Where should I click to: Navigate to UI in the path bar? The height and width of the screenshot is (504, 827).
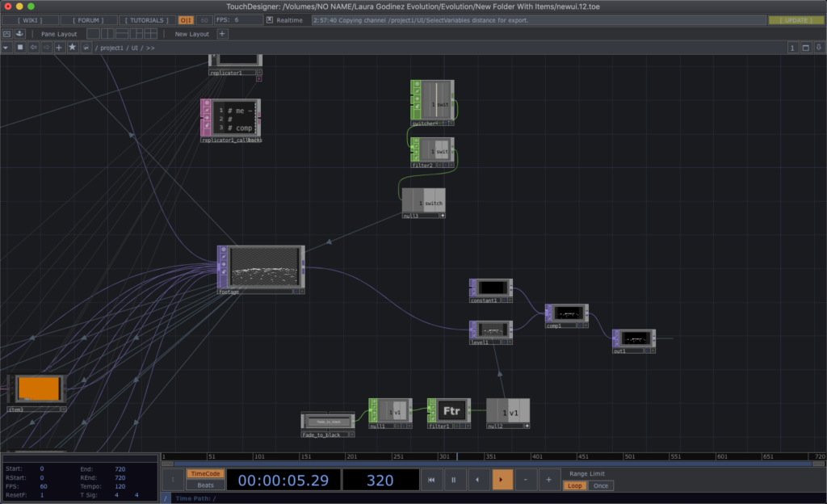(135, 48)
